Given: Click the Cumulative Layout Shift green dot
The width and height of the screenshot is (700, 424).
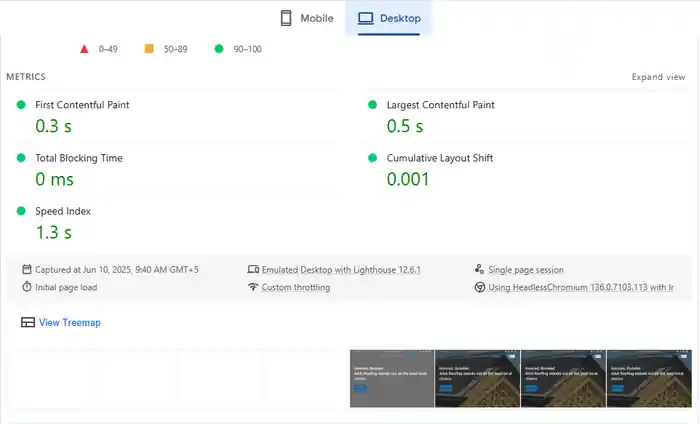Looking at the screenshot, I should click(x=372, y=158).
